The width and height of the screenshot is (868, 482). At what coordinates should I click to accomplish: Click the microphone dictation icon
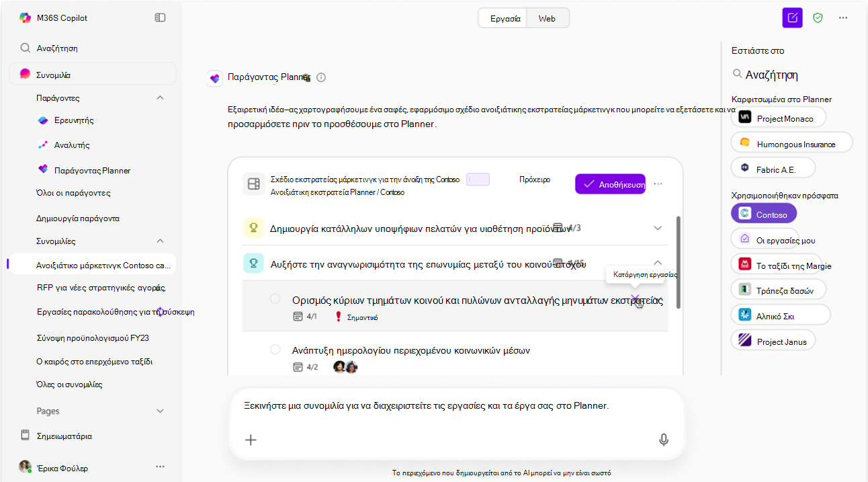(664, 440)
